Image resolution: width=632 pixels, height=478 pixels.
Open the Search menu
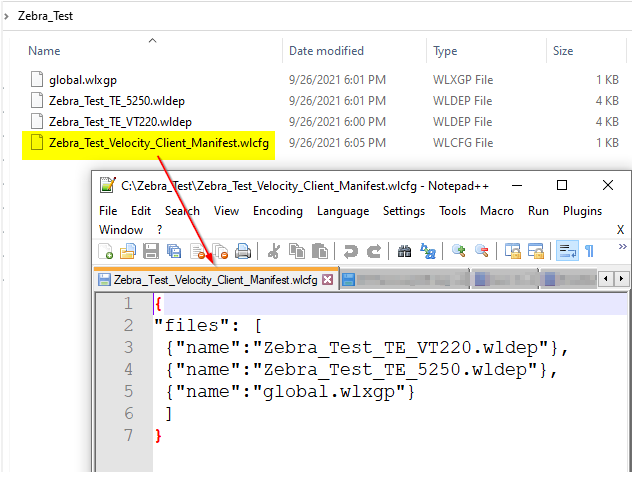click(x=182, y=211)
